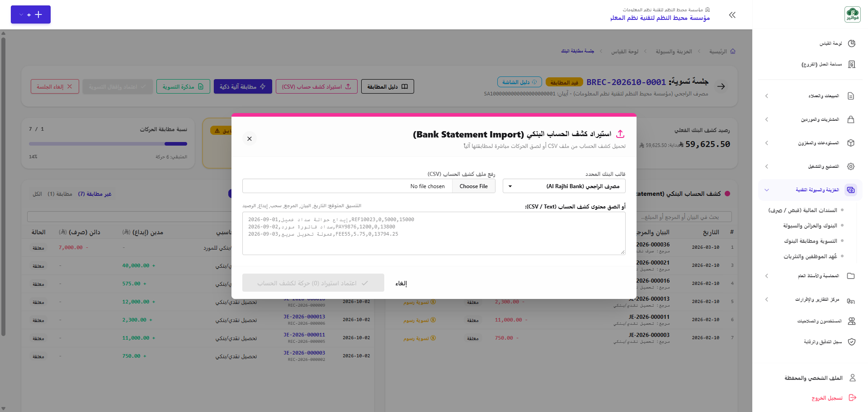Click the warehouse box icon
Screen dimensions: 868x412
pos(851,143)
